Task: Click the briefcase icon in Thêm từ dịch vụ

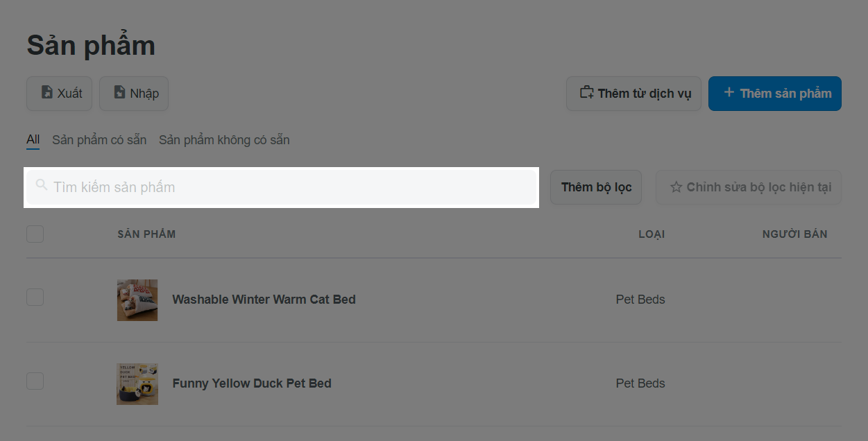Action: coord(587,93)
